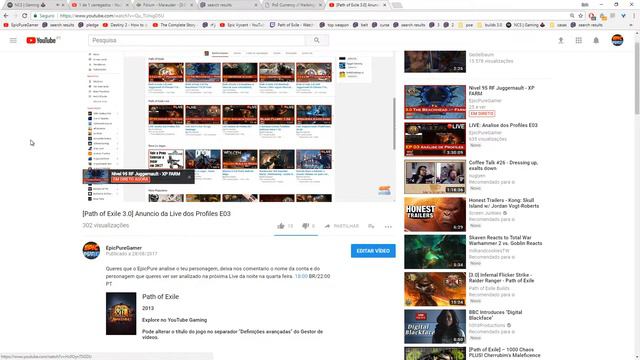Open the Epic Vyzant YouTube bookmark
Image resolution: width=640 pixels, height=360 pixels.
coord(242,25)
